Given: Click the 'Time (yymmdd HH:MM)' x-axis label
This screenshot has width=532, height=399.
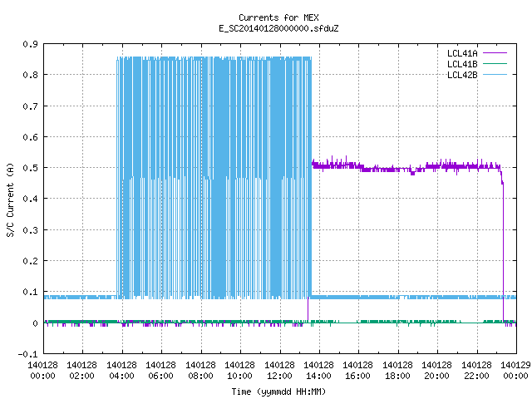Looking at the screenshot, I should click(x=278, y=392).
